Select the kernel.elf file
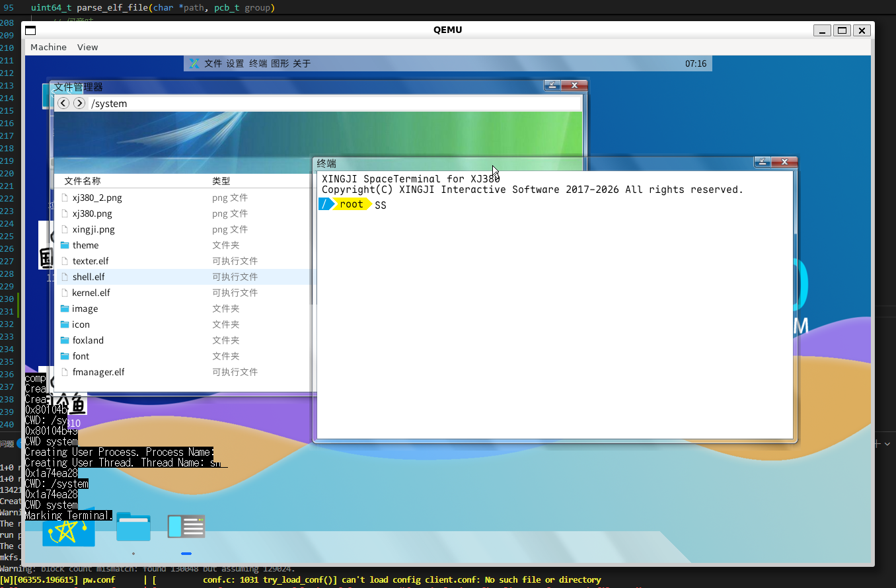 pos(91,293)
